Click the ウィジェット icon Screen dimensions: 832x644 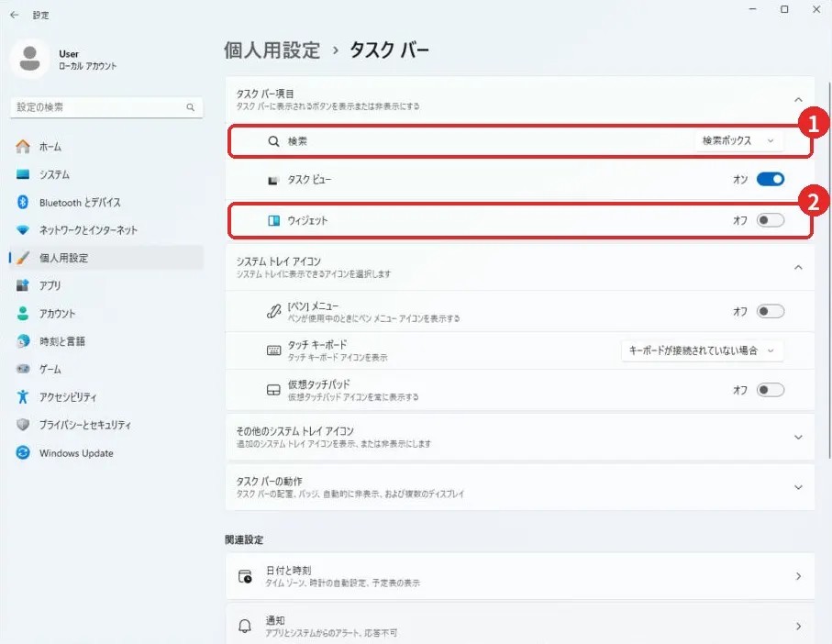(x=273, y=221)
